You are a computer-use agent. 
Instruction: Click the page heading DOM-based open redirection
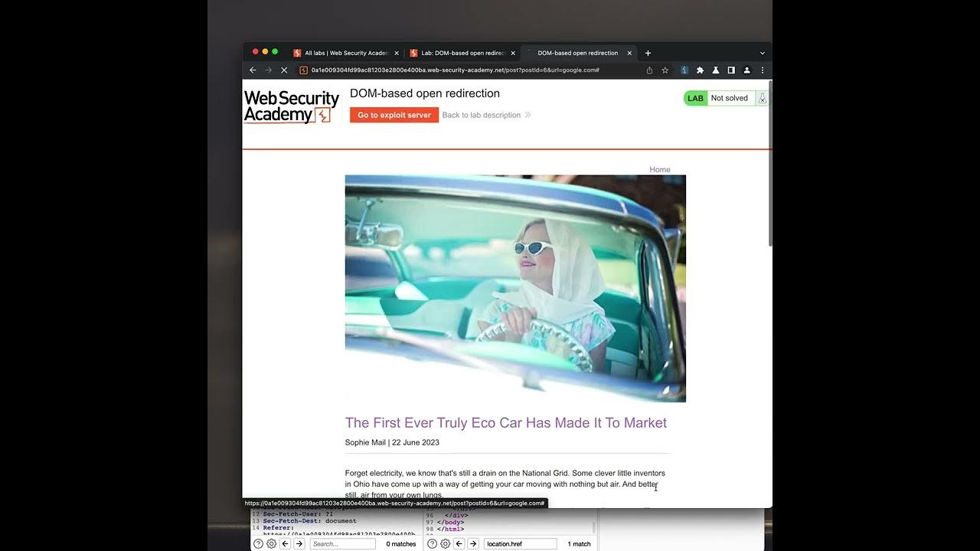click(425, 93)
